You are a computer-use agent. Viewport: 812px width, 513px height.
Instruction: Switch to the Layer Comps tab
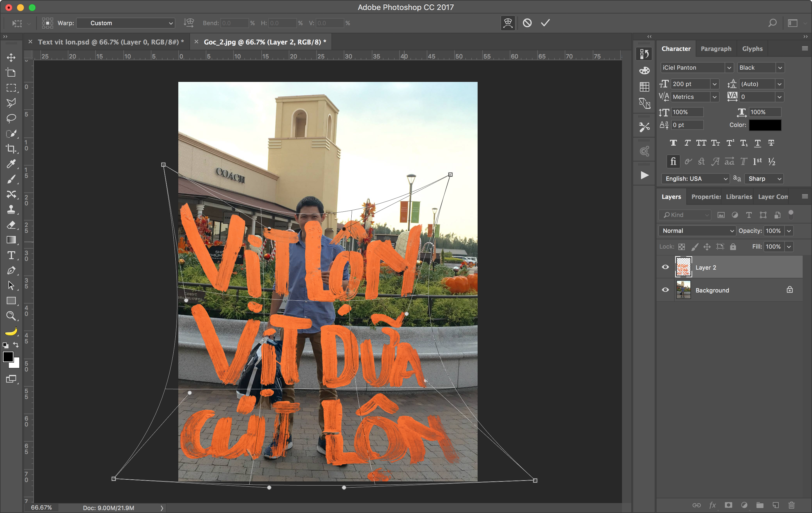pyautogui.click(x=773, y=197)
